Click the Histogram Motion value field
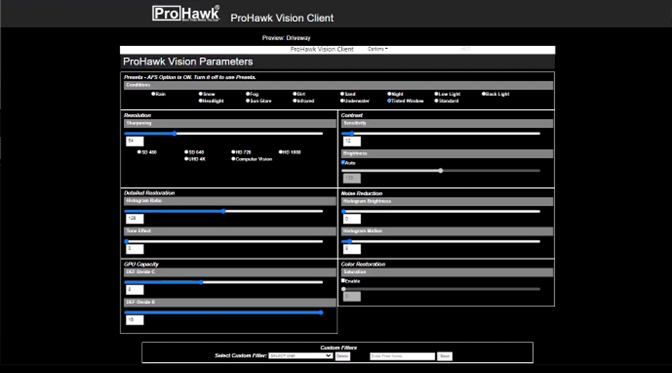672x373 pixels. (352, 249)
